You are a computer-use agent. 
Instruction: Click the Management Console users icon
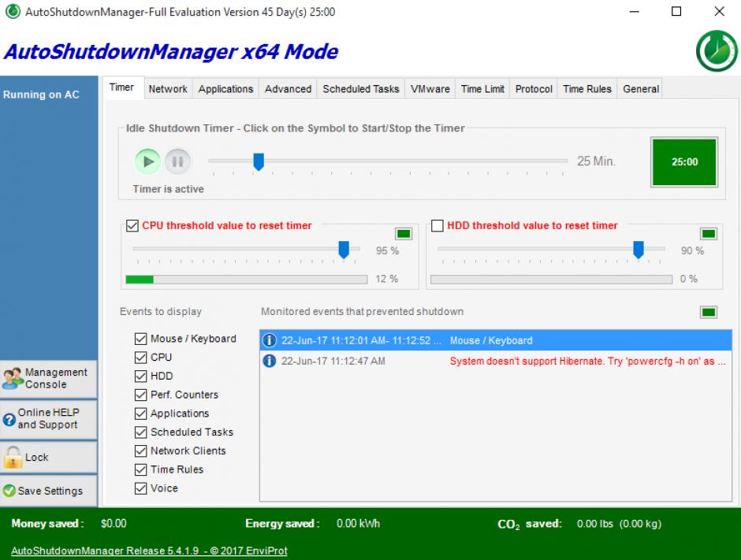click(x=13, y=378)
